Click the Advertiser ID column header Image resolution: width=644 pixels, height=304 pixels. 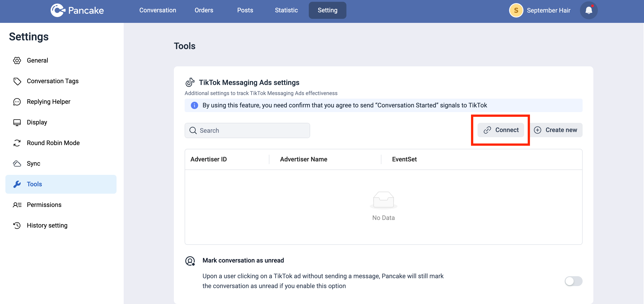pyautogui.click(x=208, y=159)
